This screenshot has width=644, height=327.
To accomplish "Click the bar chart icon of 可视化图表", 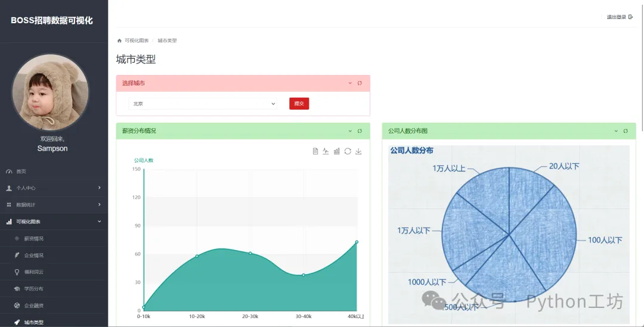I will [9, 222].
